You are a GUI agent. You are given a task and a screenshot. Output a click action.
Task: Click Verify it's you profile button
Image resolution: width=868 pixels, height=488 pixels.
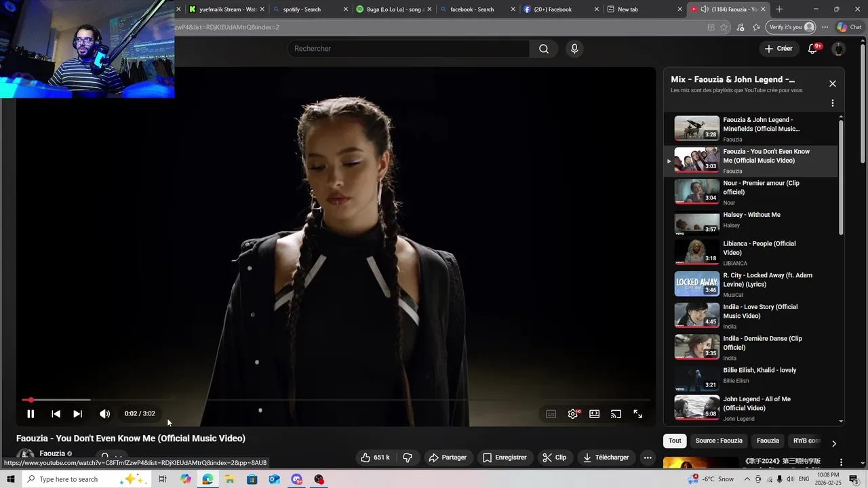tap(791, 27)
